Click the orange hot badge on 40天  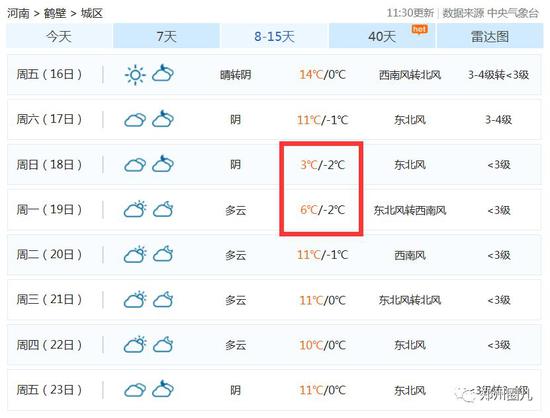(420, 29)
